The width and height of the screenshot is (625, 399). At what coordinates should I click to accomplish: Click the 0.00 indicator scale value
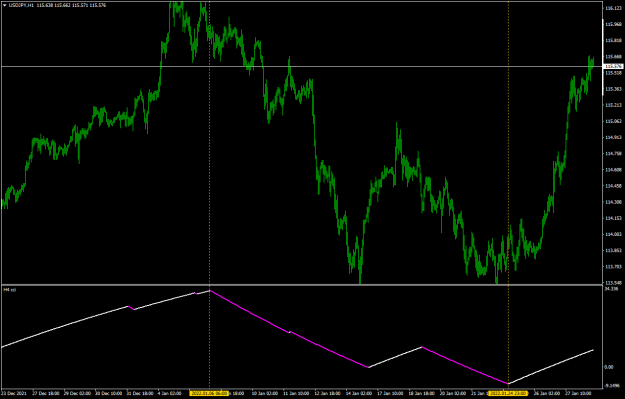pos(609,367)
